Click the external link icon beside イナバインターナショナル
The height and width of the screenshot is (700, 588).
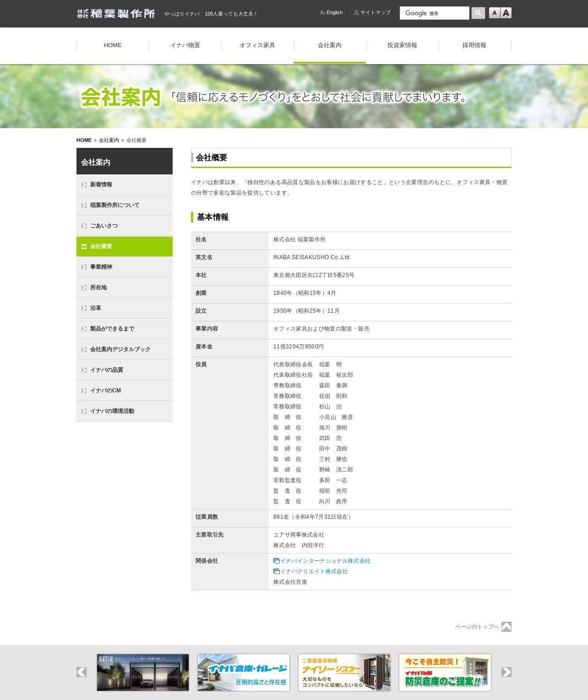pos(276,561)
